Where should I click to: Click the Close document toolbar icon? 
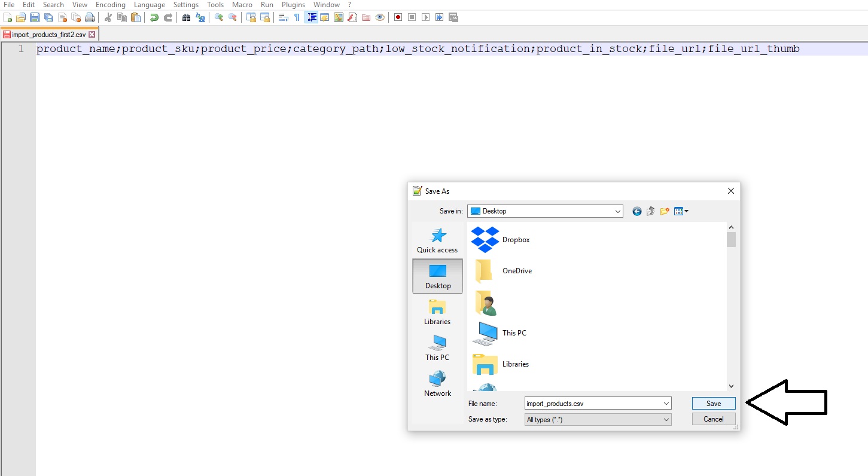pyautogui.click(x=62, y=17)
